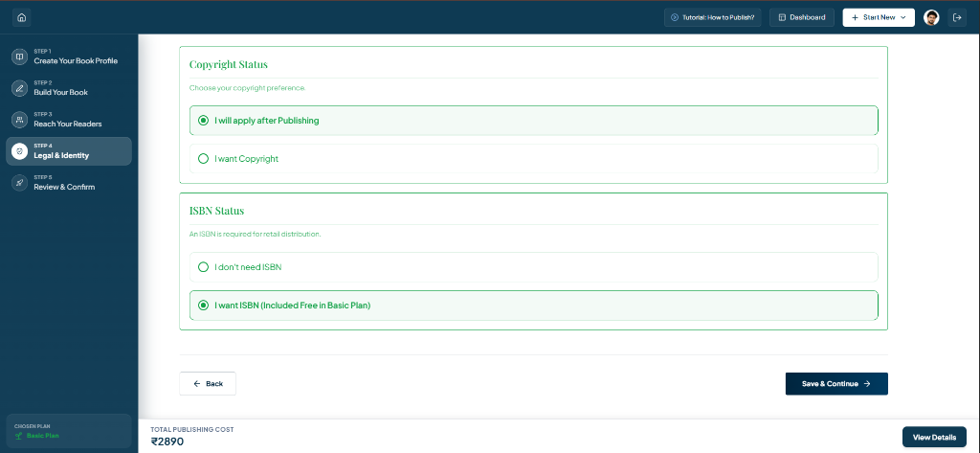Click the Step 4 shield icon

pos(19,151)
